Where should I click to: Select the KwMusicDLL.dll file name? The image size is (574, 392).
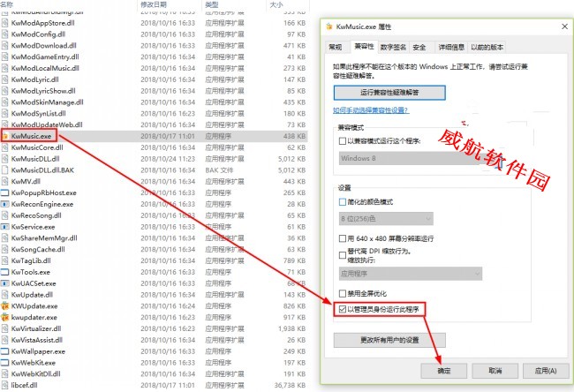pyautogui.click(x=35, y=159)
